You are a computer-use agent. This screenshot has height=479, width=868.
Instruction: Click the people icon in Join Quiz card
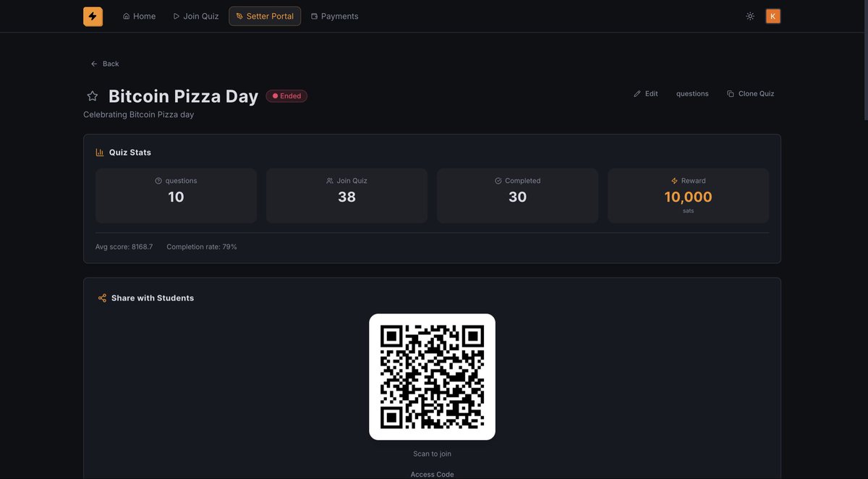click(x=330, y=181)
